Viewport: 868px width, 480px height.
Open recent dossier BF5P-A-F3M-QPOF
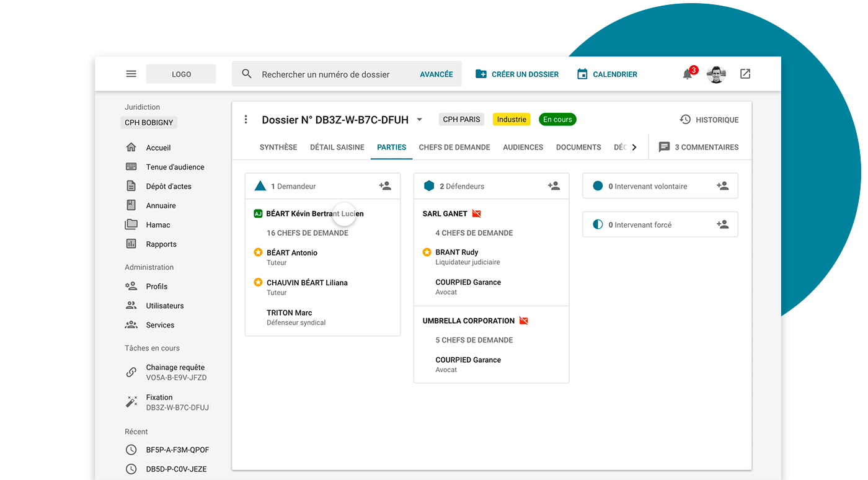[x=167, y=450]
